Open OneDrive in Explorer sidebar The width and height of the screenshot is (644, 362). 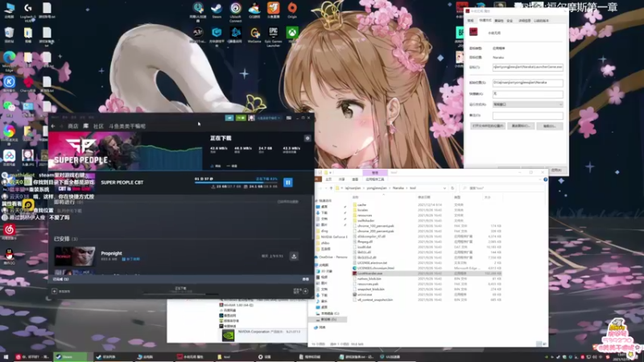tap(332, 257)
